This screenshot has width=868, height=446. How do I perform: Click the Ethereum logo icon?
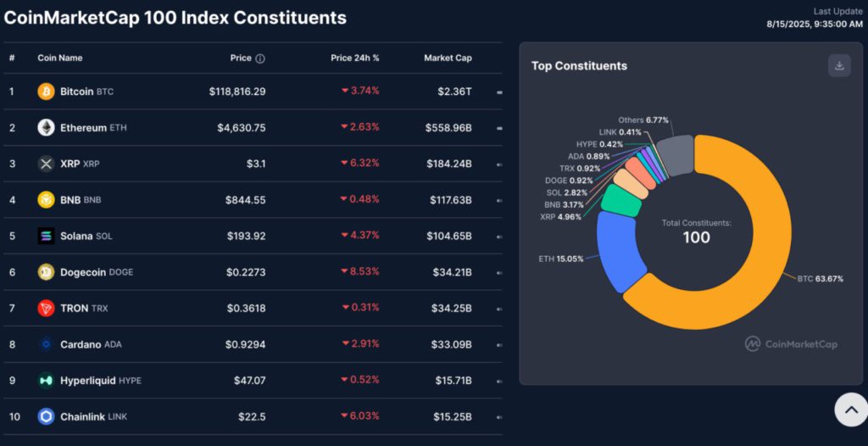click(x=46, y=128)
